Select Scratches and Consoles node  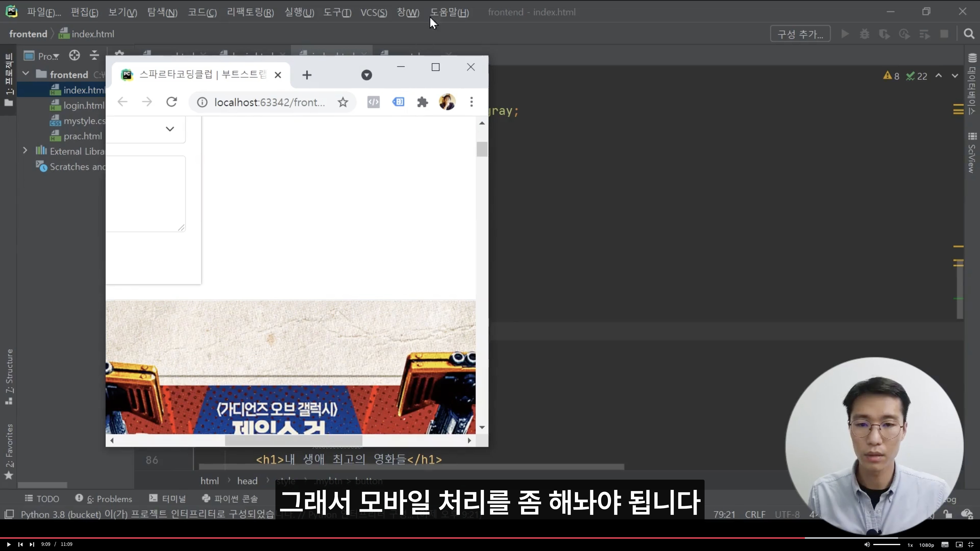[70, 167]
